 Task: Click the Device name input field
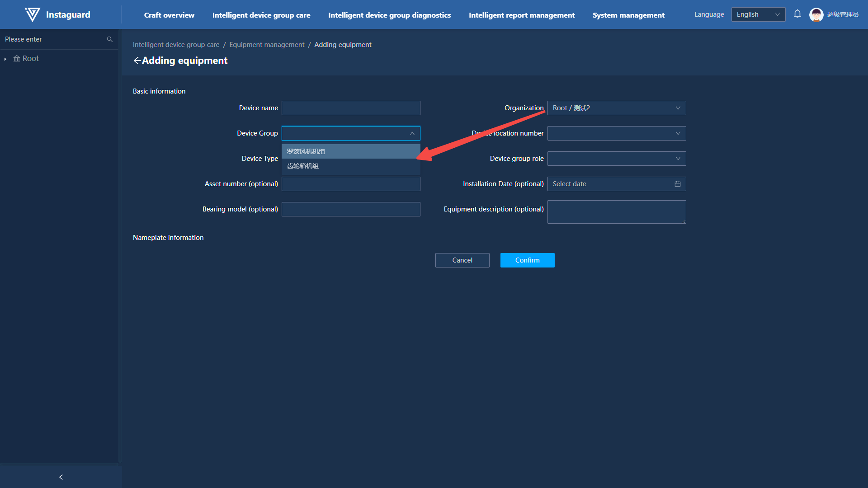click(x=351, y=108)
